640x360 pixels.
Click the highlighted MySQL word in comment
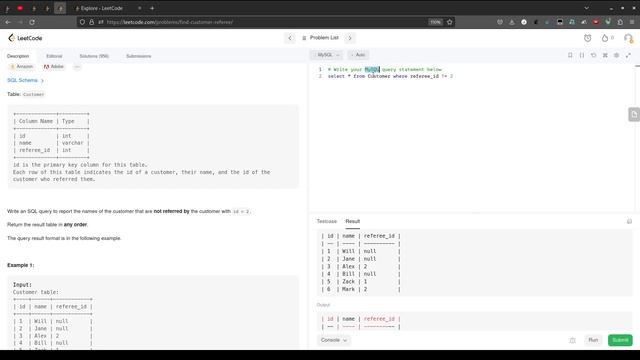pyautogui.click(x=372, y=69)
